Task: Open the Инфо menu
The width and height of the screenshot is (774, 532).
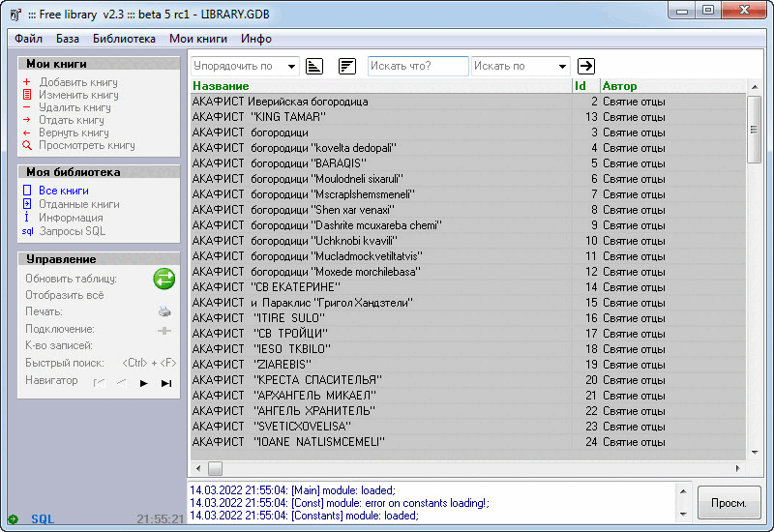Action: click(256, 39)
